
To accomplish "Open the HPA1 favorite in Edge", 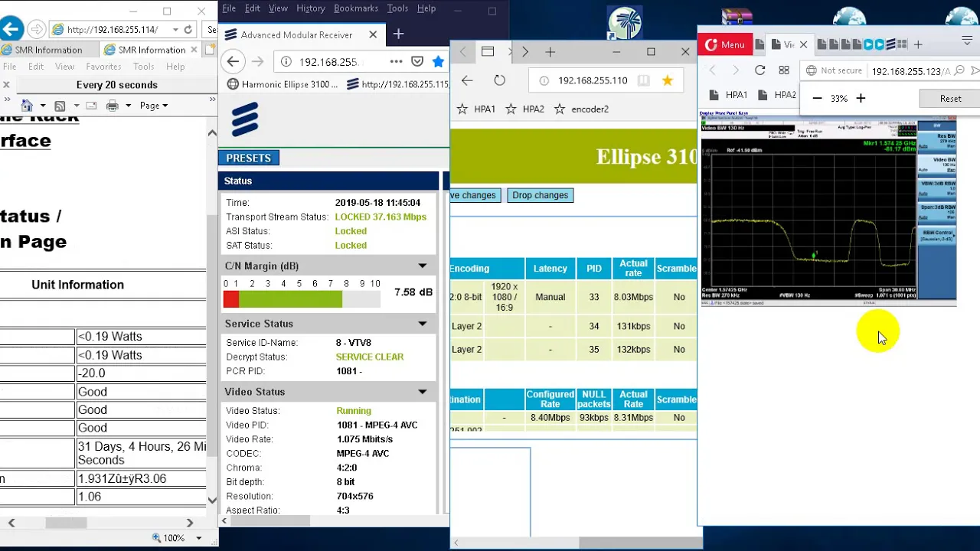I will [x=476, y=109].
